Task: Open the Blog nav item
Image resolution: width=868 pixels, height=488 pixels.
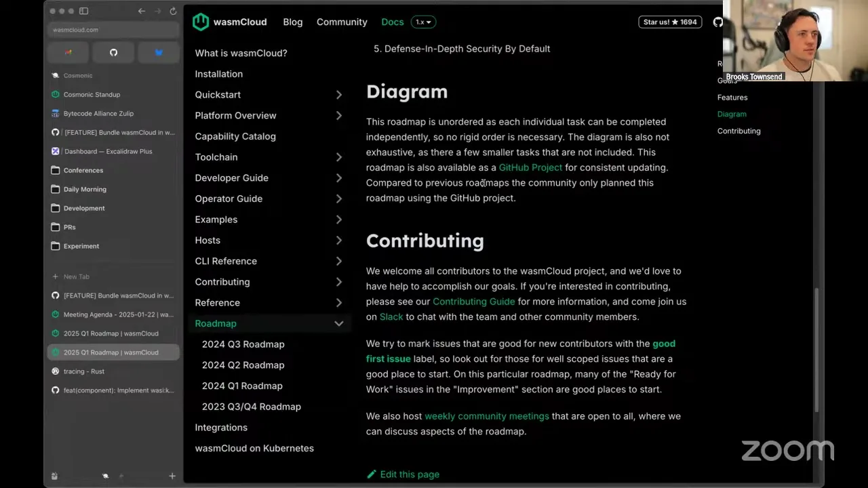Action: [293, 22]
